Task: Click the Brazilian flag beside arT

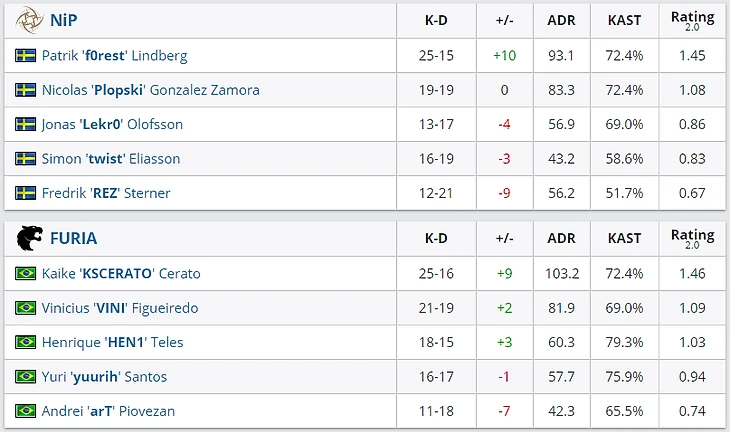Action: point(25,411)
